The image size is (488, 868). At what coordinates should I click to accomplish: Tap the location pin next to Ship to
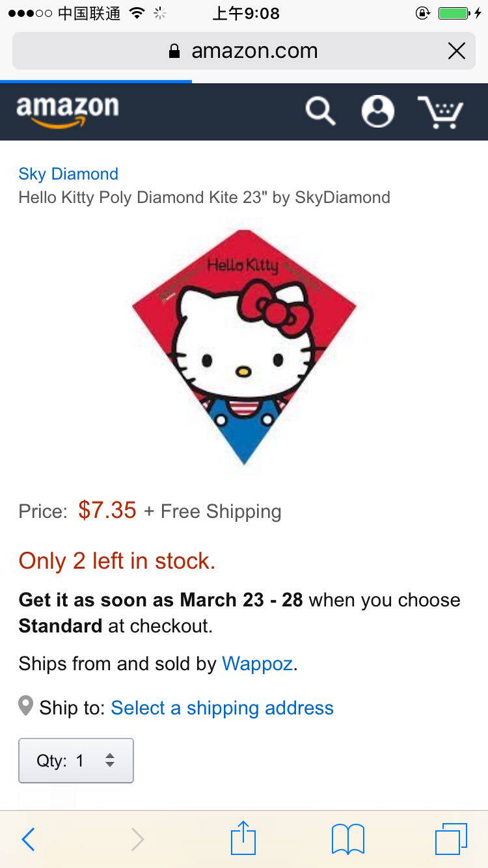[26, 706]
